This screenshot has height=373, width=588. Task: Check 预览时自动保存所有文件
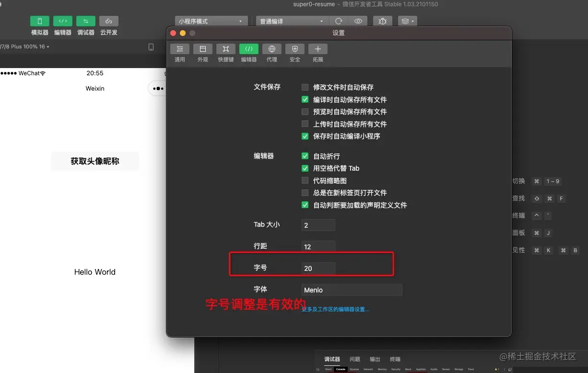tap(305, 112)
